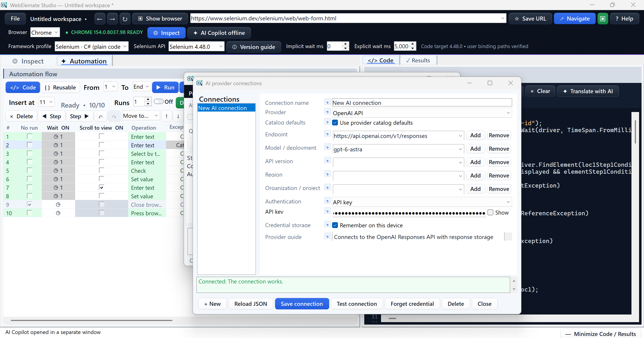Increase Implicit wait ms with up stepper
644x338 pixels.
click(345, 44)
